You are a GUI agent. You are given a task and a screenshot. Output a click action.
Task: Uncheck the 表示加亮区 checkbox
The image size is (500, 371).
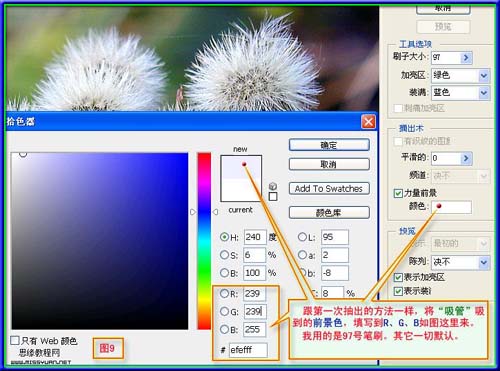pyautogui.click(x=398, y=277)
